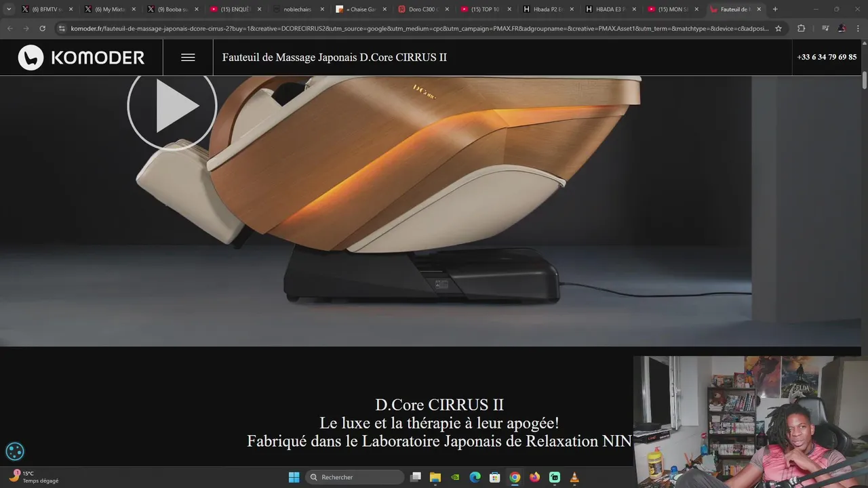Switch to the TOP 10 YouTube tab
868x488 pixels.
click(485, 9)
